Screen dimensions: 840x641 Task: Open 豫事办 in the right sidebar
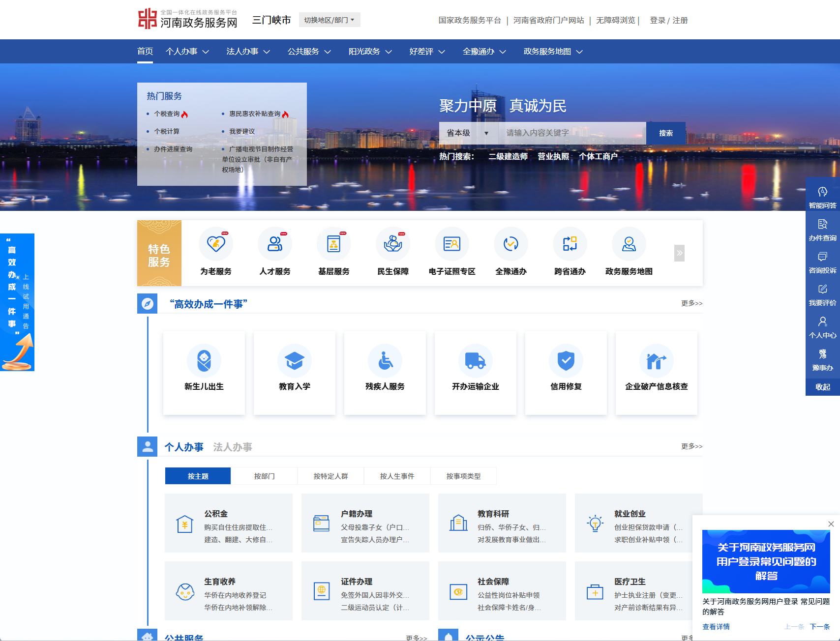[823, 360]
